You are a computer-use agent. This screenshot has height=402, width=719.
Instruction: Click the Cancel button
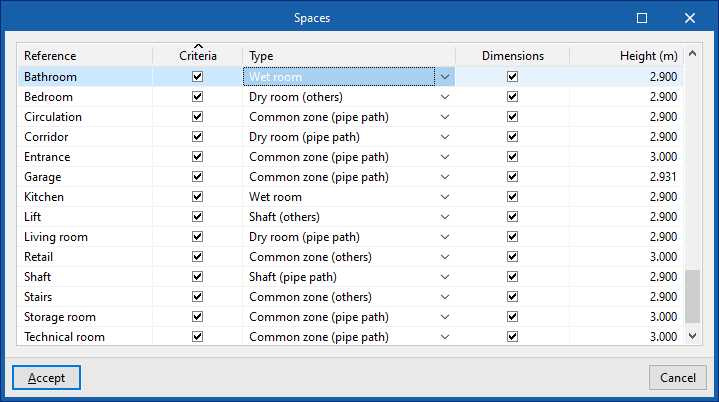coord(677,378)
